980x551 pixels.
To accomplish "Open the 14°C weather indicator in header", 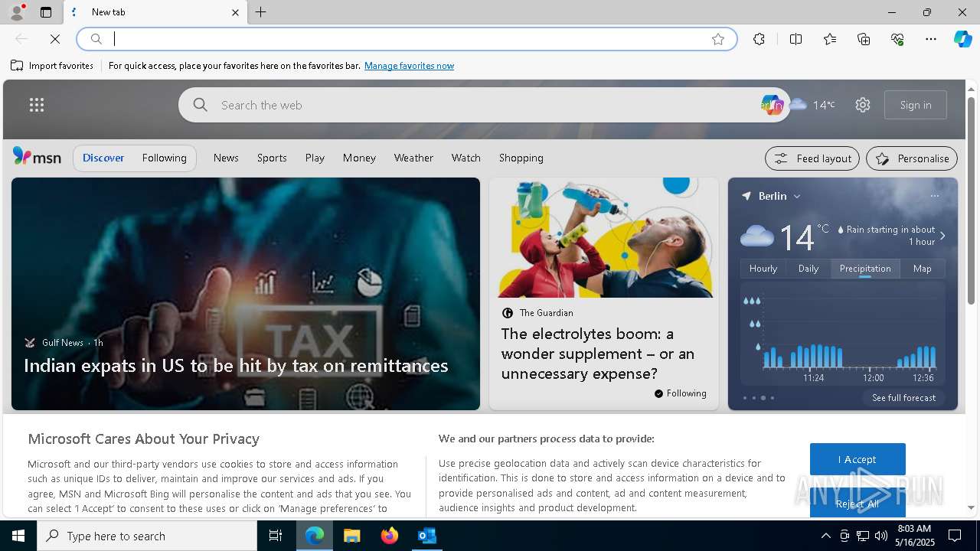I will 812,105.
